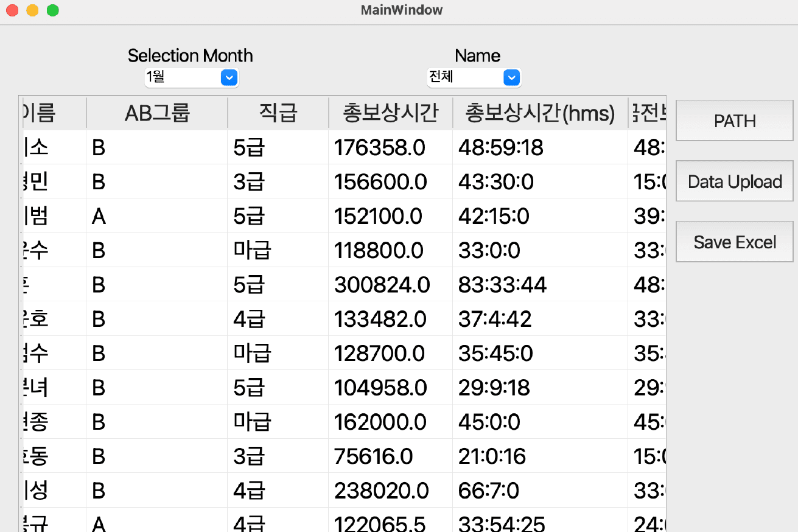The width and height of the screenshot is (798, 532).
Task: Select the cell with value 118800.0
Action: pos(391,250)
